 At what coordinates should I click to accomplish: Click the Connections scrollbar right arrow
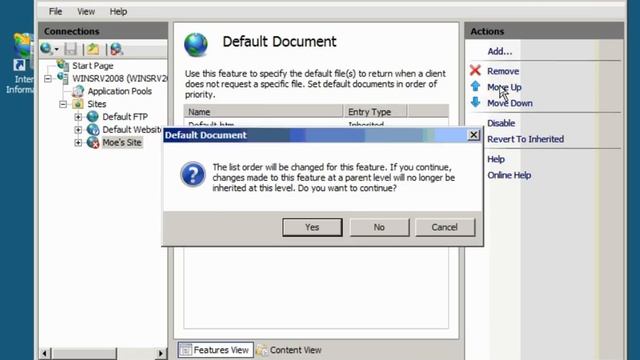coord(160,353)
